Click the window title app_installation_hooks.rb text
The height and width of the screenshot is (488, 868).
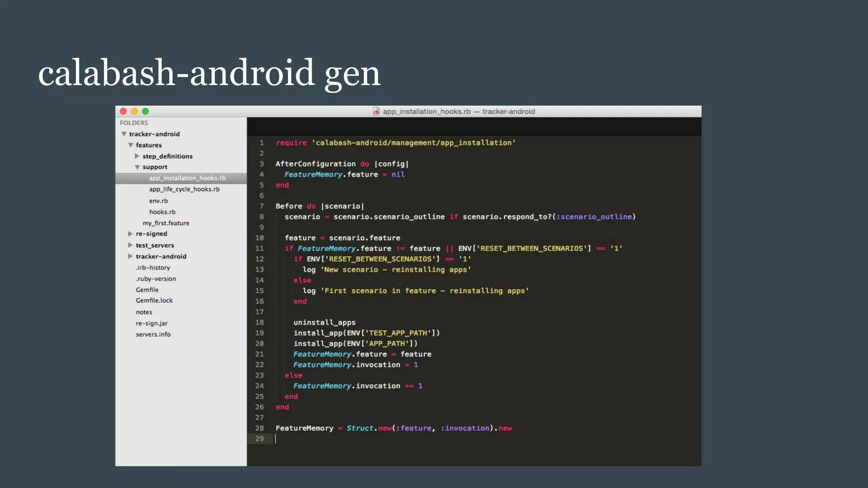(427, 111)
